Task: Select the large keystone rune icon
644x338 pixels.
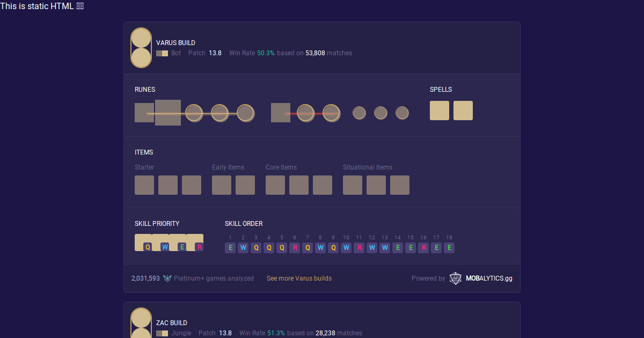Action: coord(168,113)
